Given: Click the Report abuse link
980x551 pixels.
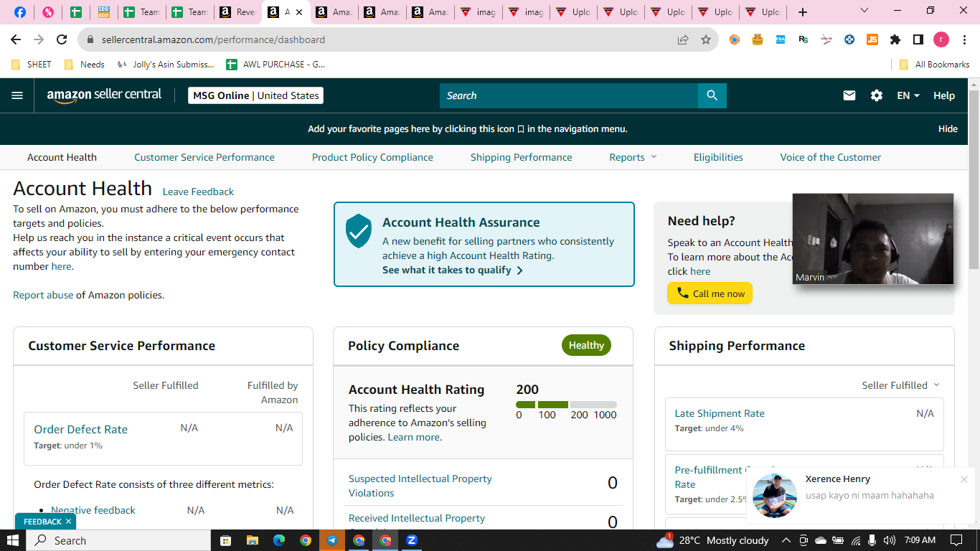Looking at the screenshot, I should [x=43, y=295].
